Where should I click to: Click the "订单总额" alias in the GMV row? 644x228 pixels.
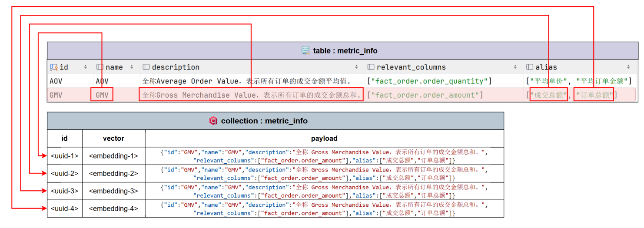coord(594,95)
